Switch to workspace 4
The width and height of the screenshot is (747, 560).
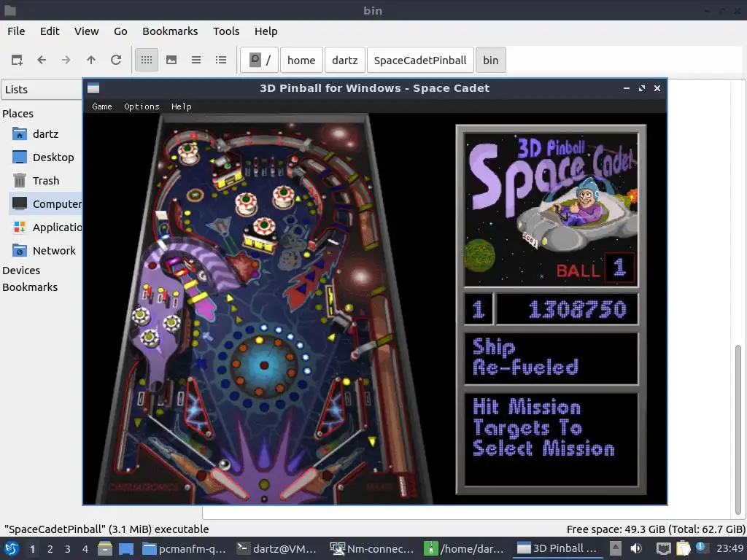point(85,550)
